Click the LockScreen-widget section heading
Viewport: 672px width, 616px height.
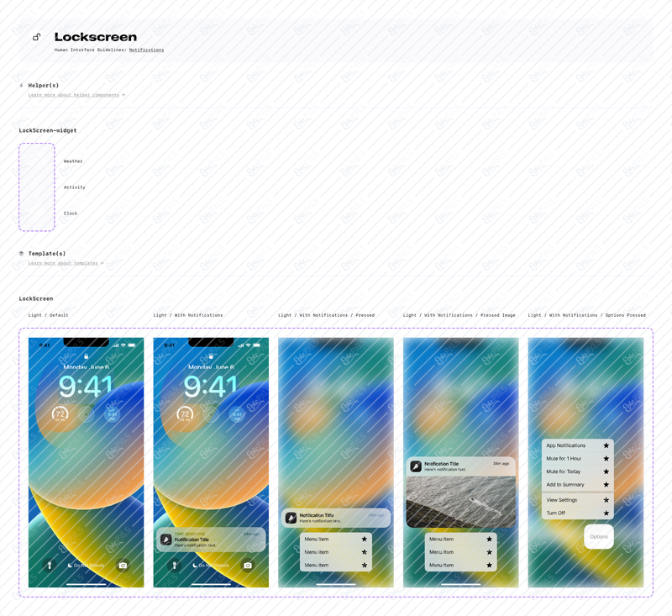click(48, 130)
